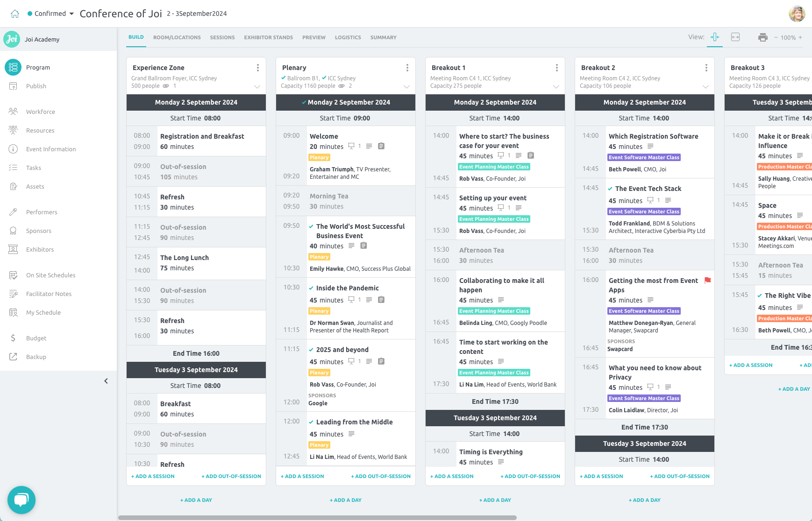Expand the Experience Zone room details chevron

257,86
